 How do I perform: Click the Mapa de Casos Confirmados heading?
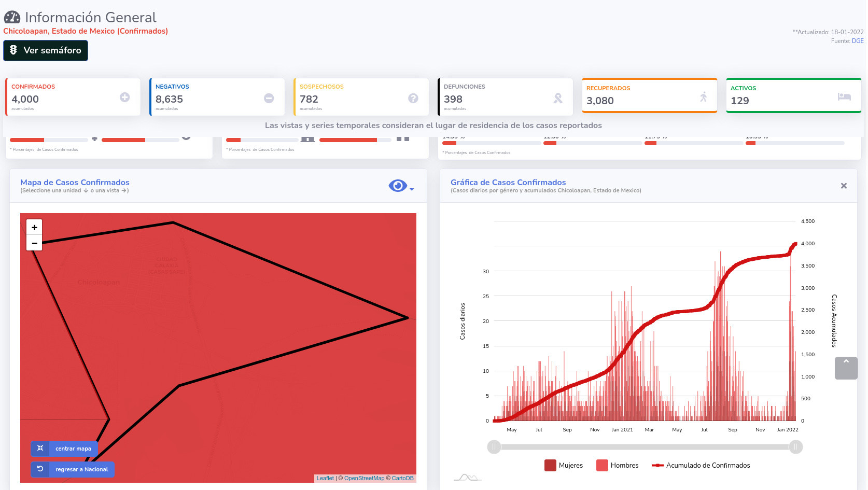pos(75,183)
